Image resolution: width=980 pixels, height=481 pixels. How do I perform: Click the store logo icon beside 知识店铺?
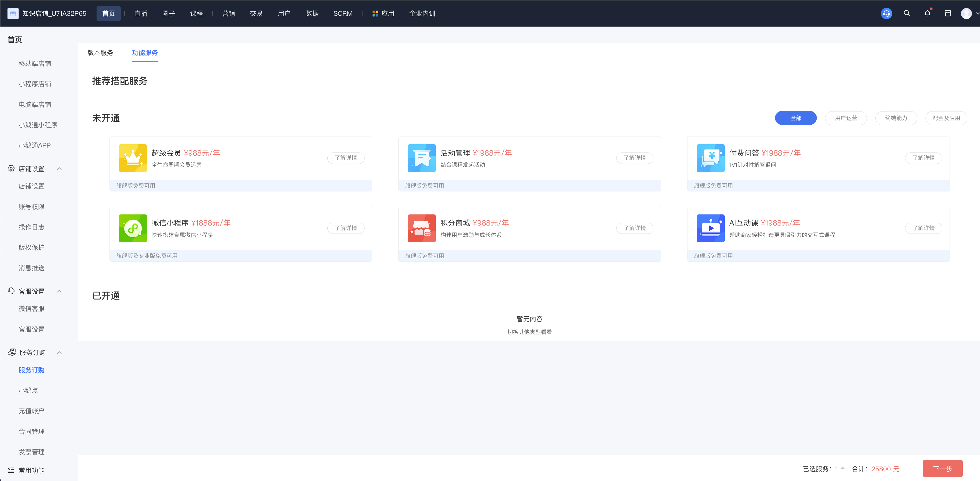(13, 13)
